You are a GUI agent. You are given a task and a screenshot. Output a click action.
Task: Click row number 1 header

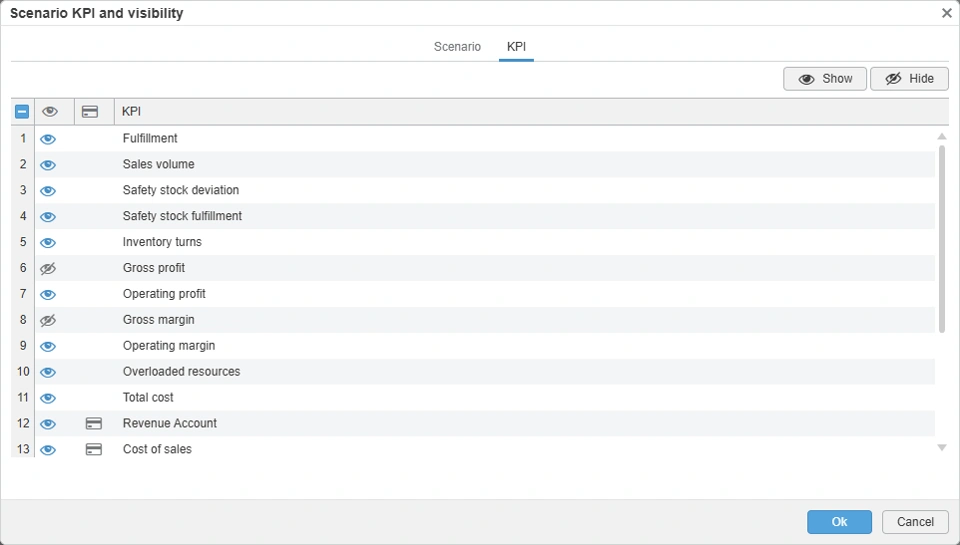click(23, 138)
